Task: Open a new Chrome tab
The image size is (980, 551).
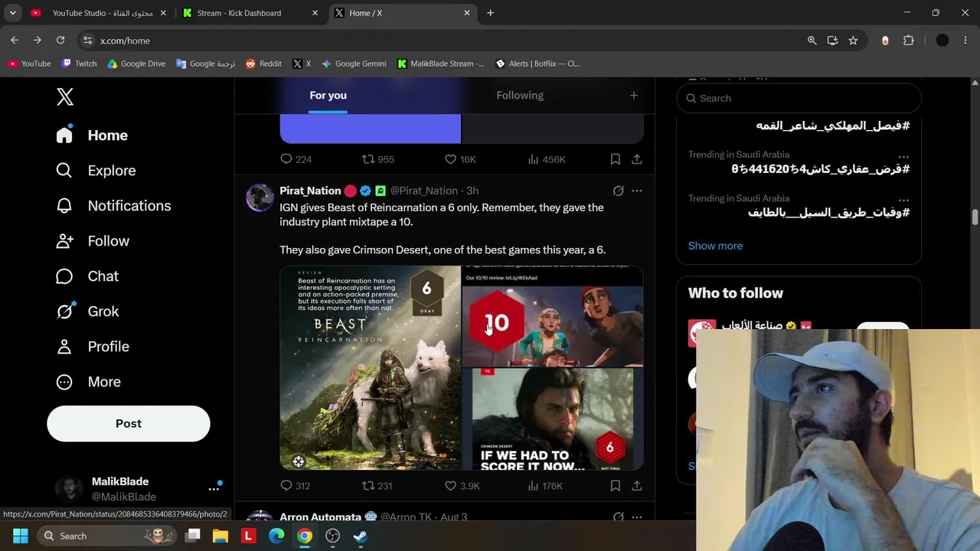Action: coord(490,13)
